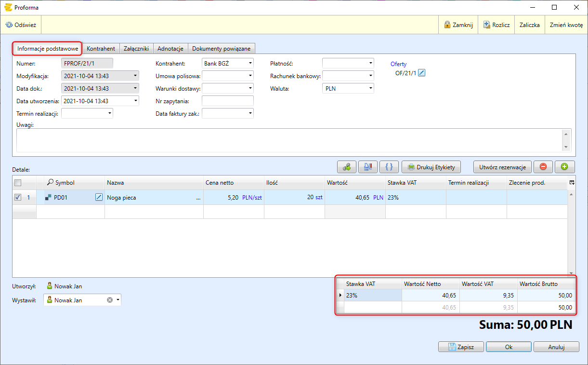Toggle the select-all checkbox in table header

coord(18,183)
